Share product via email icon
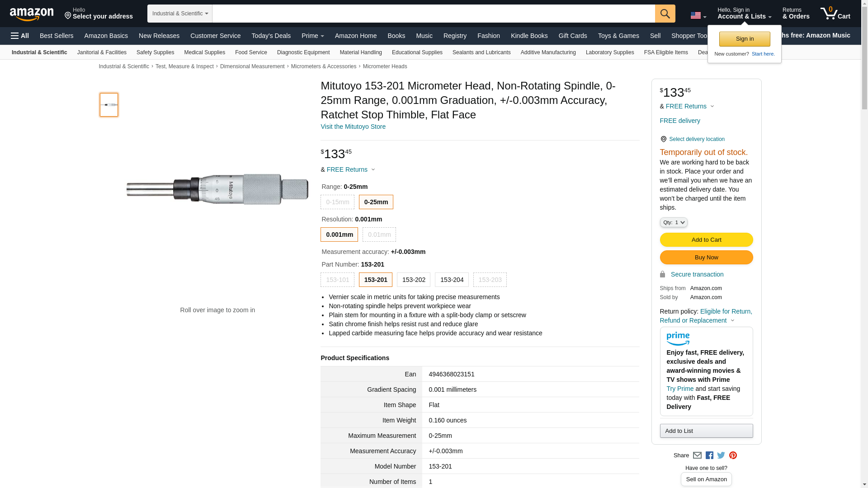868x488 pixels. (x=697, y=455)
